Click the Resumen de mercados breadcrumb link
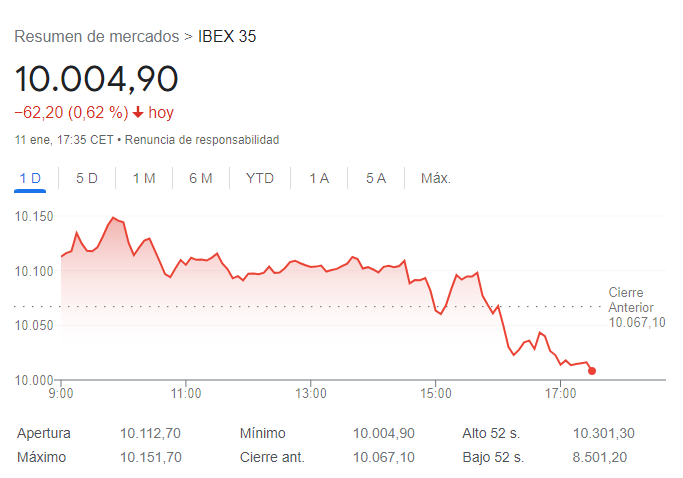Screen dimensions: 683x478 [x=96, y=37]
